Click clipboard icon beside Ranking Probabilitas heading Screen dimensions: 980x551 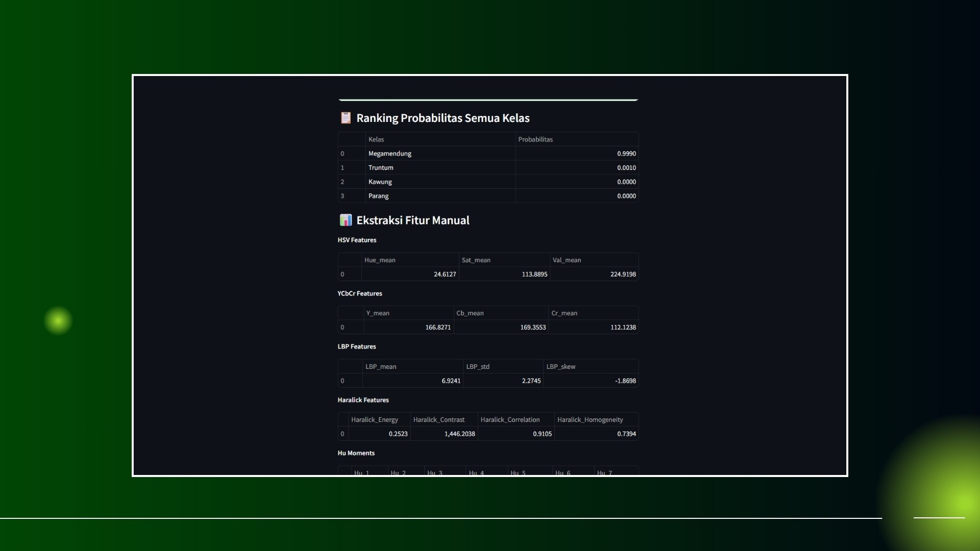tap(346, 118)
